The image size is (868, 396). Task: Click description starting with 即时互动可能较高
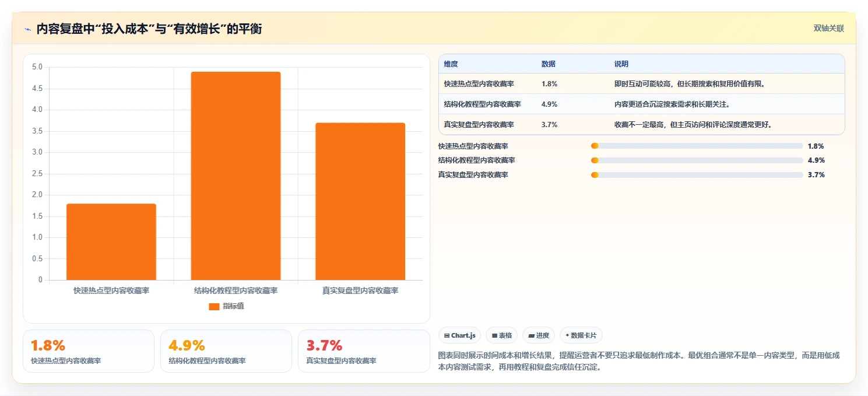pos(690,84)
